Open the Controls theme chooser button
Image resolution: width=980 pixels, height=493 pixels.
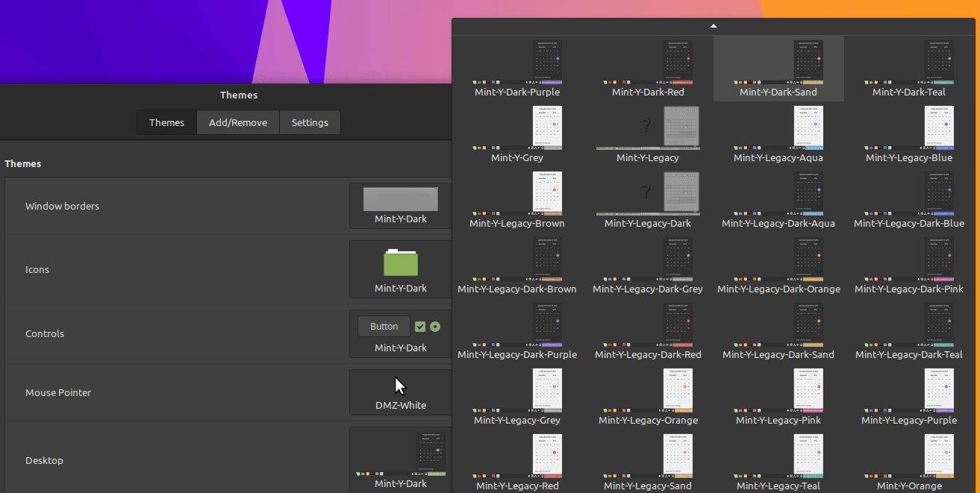click(x=401, y=334)
